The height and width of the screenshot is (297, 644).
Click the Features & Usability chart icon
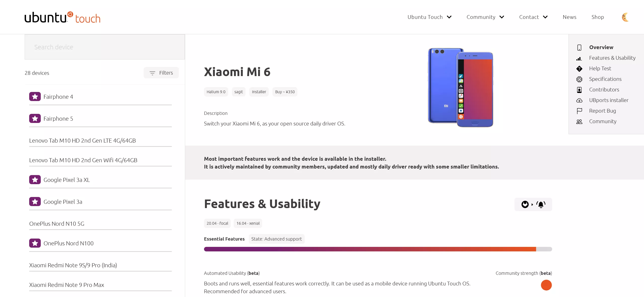pyautogui.click(x=579, y=58)
